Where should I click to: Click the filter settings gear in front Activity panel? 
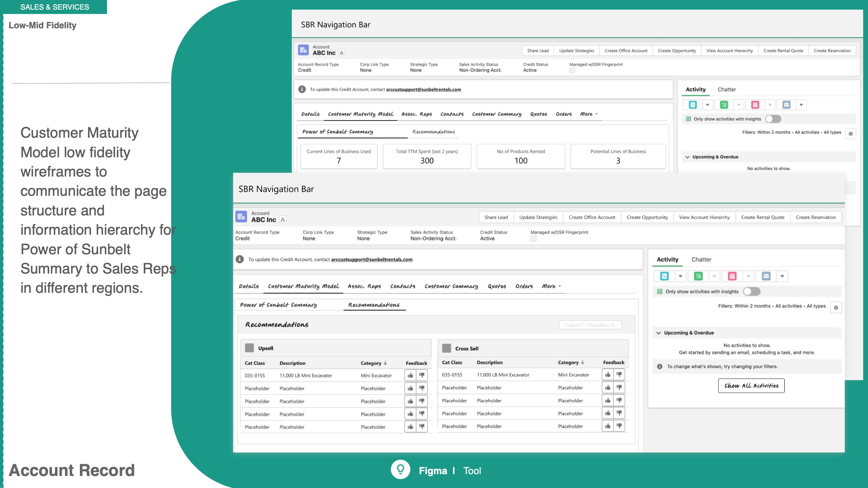click(x=836, y=308)
